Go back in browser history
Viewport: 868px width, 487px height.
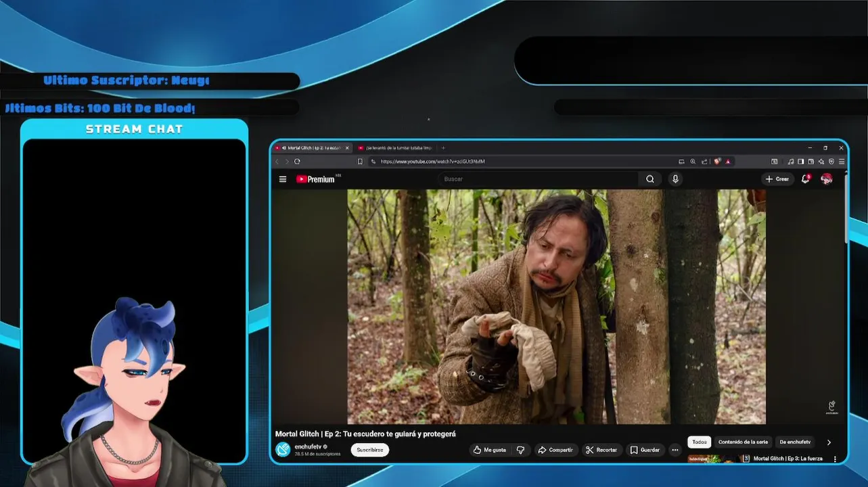[277, 162]
